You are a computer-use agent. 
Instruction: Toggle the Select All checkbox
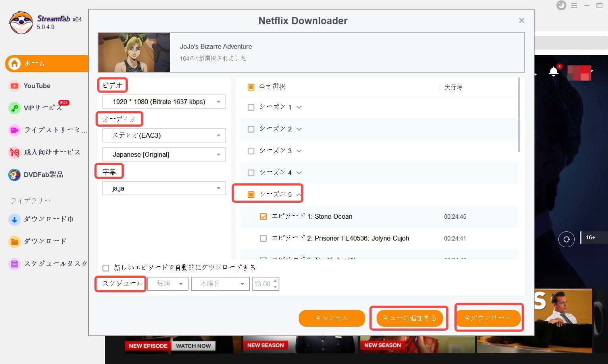tap(251, 87)
